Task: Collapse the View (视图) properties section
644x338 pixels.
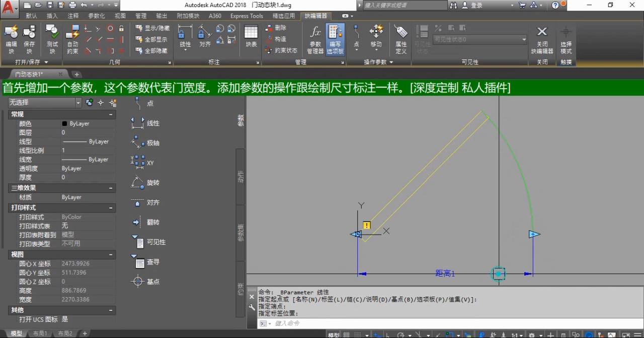Action: [x=111, y=255]
